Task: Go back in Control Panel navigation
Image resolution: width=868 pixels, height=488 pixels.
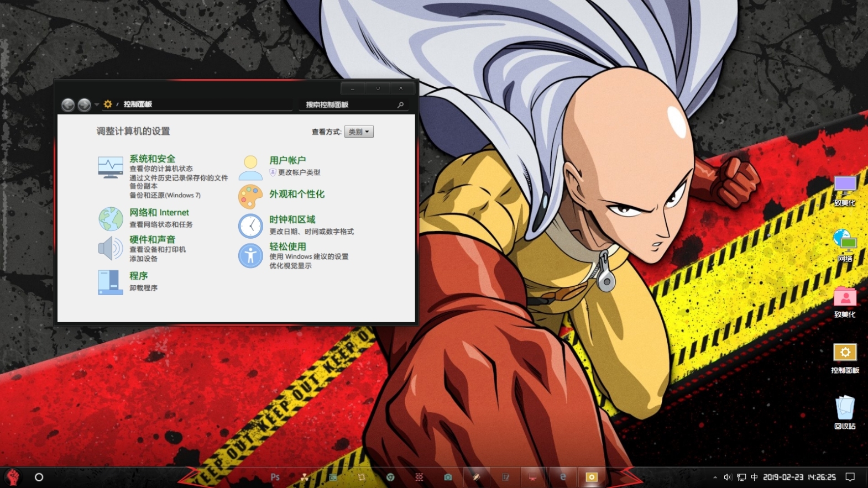Action: pyautogui.click(x=68, y=104)
